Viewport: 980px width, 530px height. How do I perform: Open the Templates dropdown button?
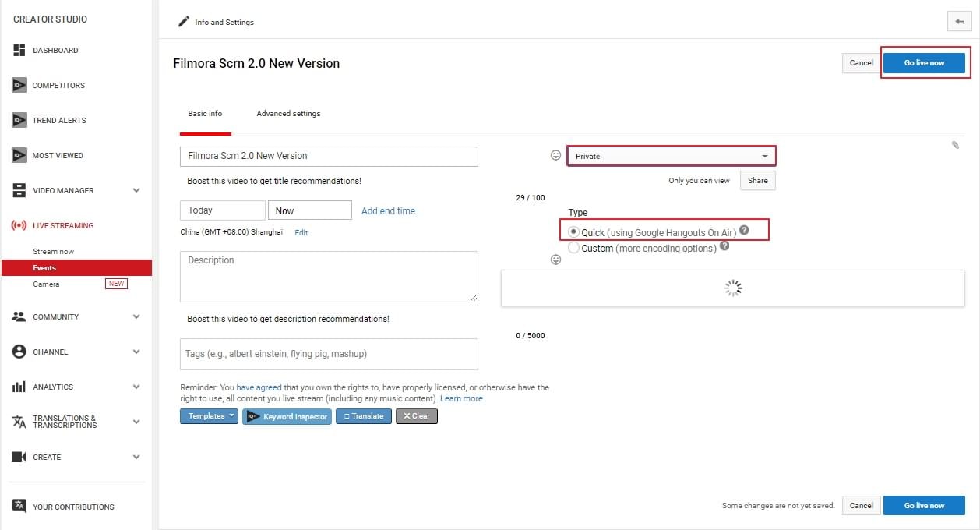[x=210, y=416]
